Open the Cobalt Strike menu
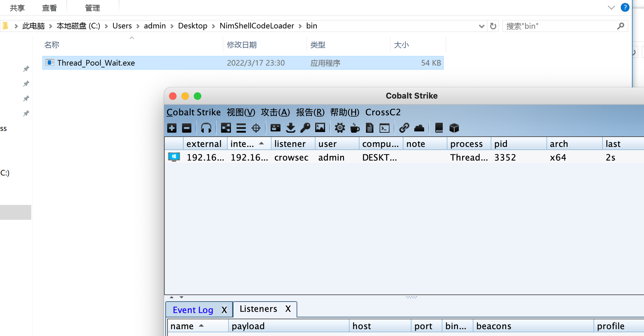This screenshot has width=644, height=336. click(x=194, y=112)
